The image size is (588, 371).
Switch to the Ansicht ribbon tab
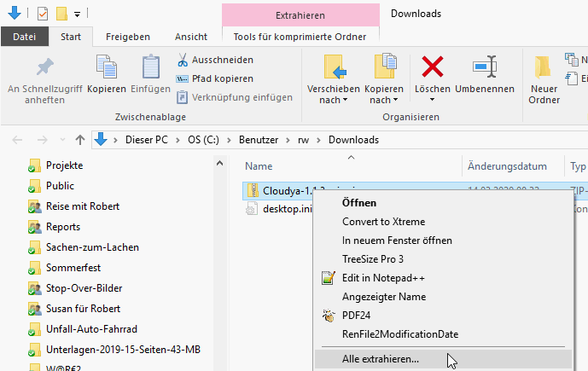tap(190, 37)
